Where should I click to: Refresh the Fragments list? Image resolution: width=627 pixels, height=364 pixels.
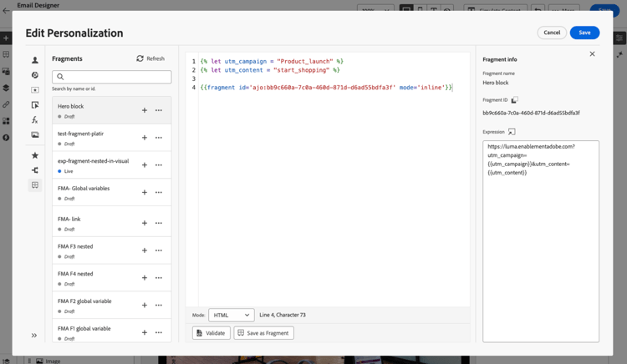coord(150,58)
